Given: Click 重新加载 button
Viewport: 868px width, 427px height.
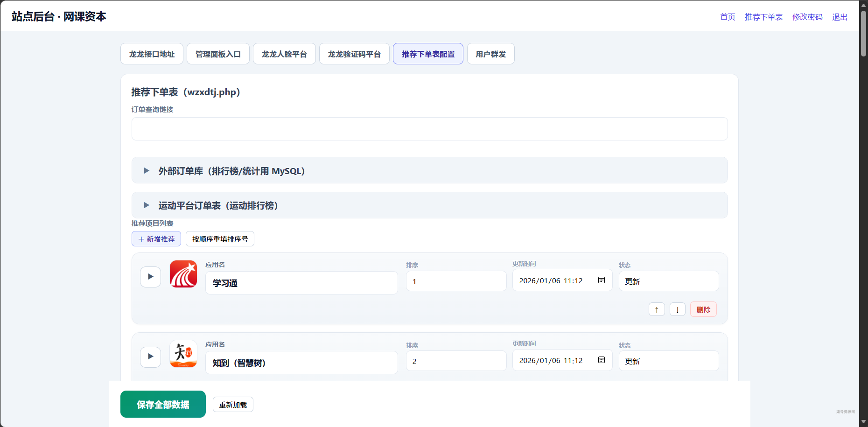Looking at the screenshot, I should click(x=233, y=405).
